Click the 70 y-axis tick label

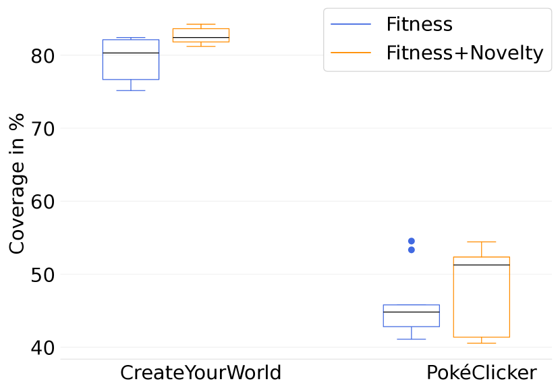(x=43, y=128)
